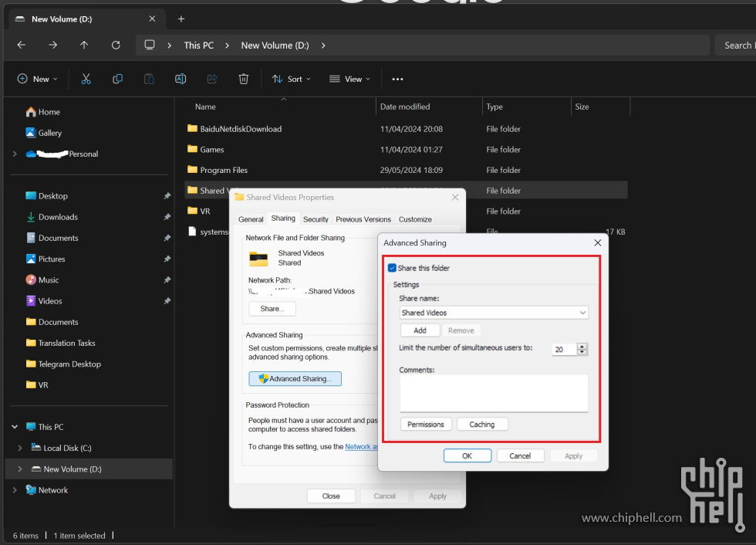Viewport: 756px width, 545px height.
Task: Expand Local Disk (C:) in sidebar
Action: coord(20,448)
